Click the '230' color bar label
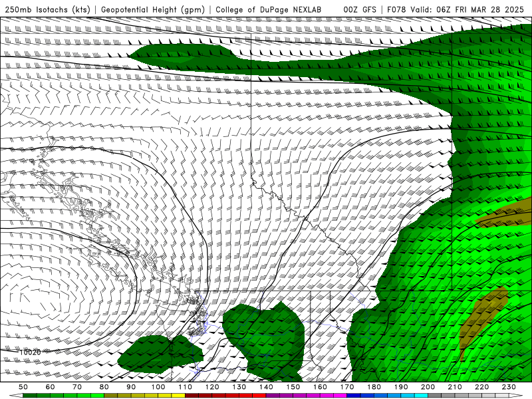This screenshot has height=399, width=532. 509,387
